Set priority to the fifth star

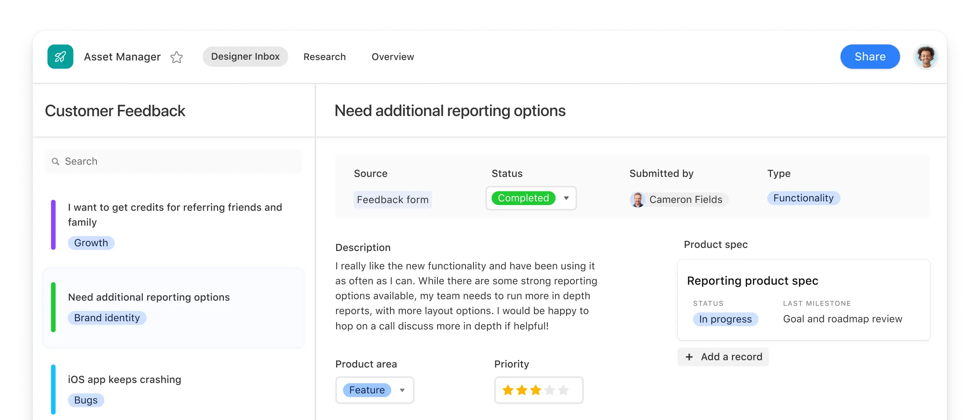[x=563, y=390]
